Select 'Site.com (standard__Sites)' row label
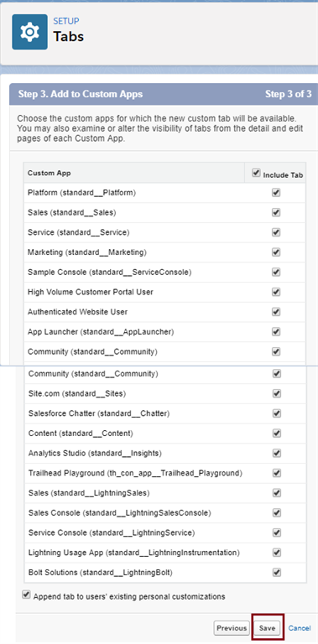This screenshot has width=318, height=644. pos(77,393)
